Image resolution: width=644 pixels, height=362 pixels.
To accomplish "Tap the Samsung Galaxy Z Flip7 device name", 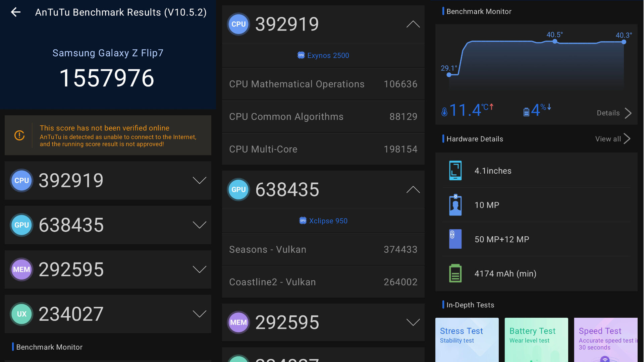I will [108, 53].
